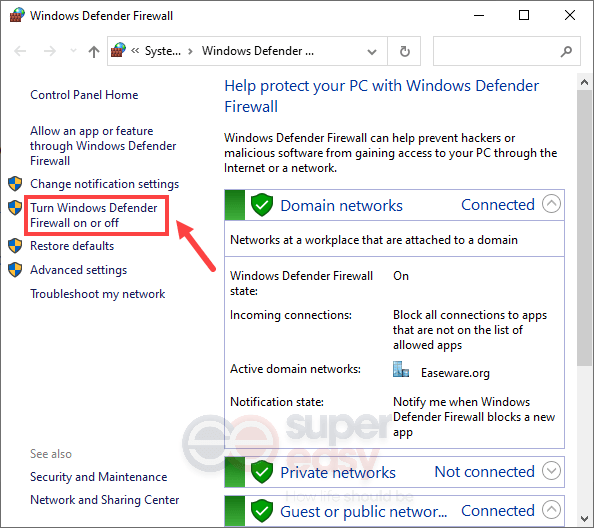Screen dimensions: 594x528
Task: Click 'Connected' status of Guest or public networks
Action: 498,511
